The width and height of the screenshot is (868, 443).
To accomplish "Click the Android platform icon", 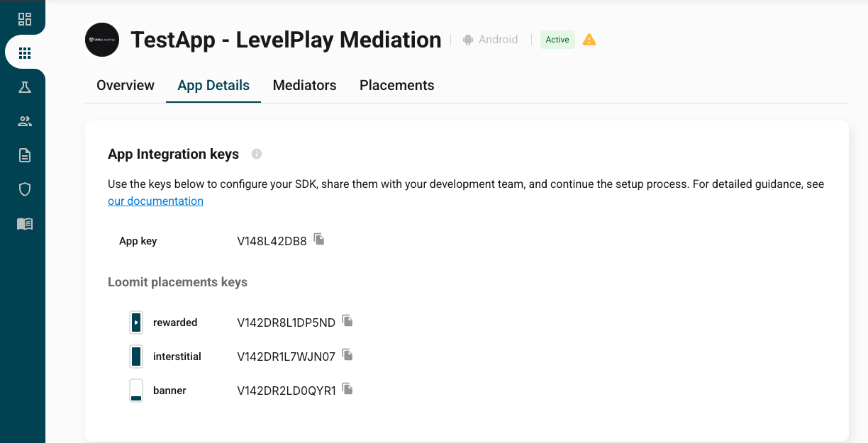I will pyautogui.click(x=468, y=40).
